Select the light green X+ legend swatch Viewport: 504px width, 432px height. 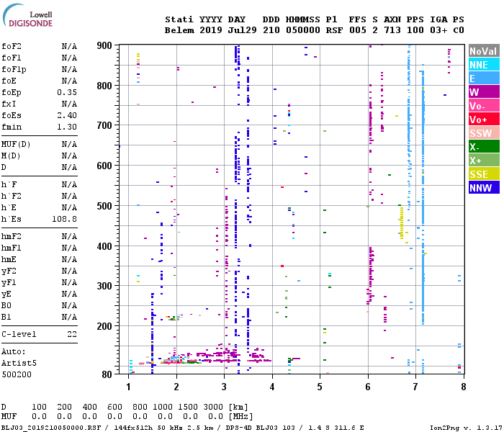click(x=484, y=161)
